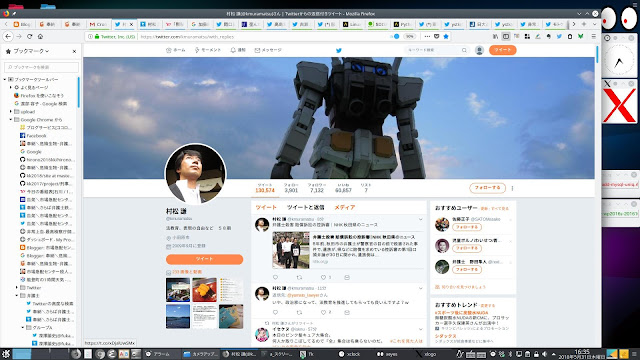Click the 90% zoom level indicator

[x=409, y=36]
